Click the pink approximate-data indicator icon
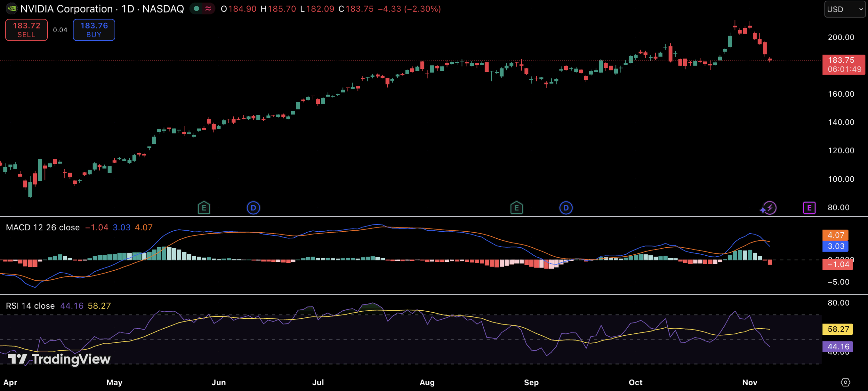The height and width of the screenshot is (391, 868). (208, 9)
